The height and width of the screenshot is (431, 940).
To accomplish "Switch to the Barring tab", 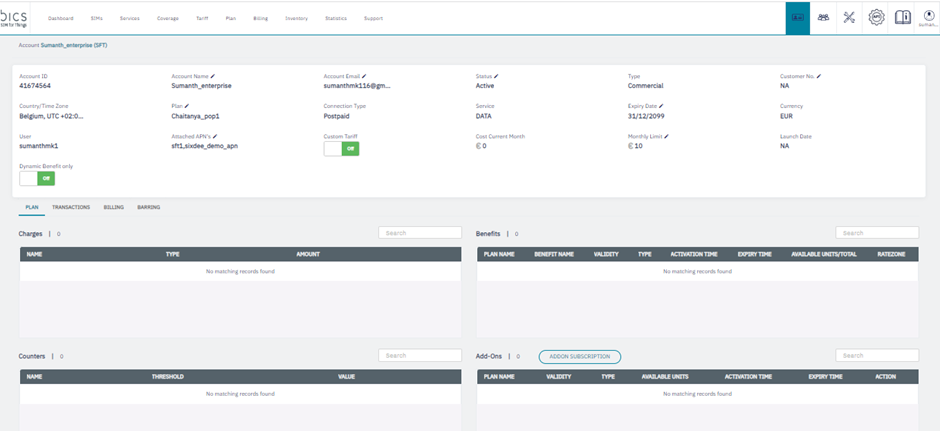I will [x=148, y=207].
